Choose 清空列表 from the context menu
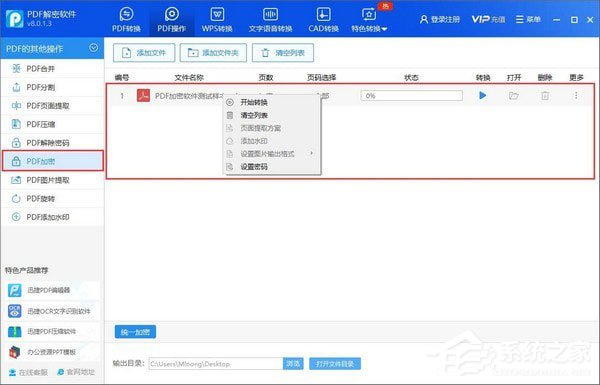Viewport: 600px width, 385px height. click(x=272, y=115)
